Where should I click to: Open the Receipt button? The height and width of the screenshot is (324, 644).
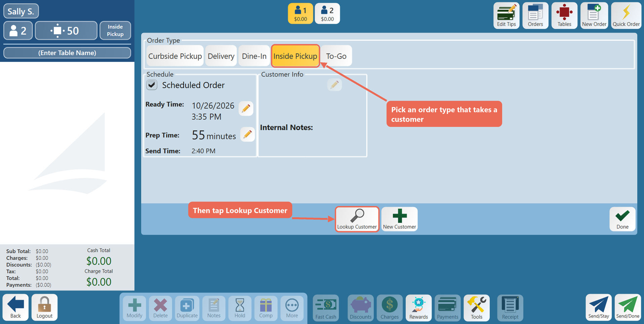(510, 308)
